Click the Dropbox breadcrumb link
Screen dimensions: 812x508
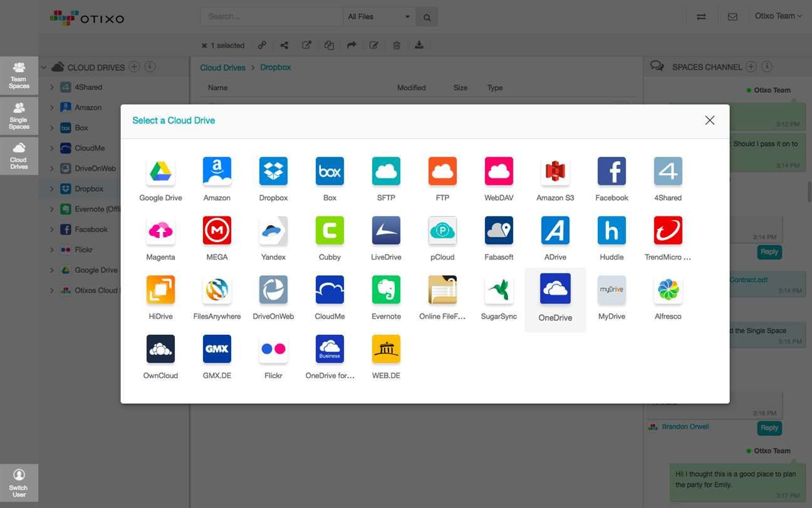tap(276, 67)
